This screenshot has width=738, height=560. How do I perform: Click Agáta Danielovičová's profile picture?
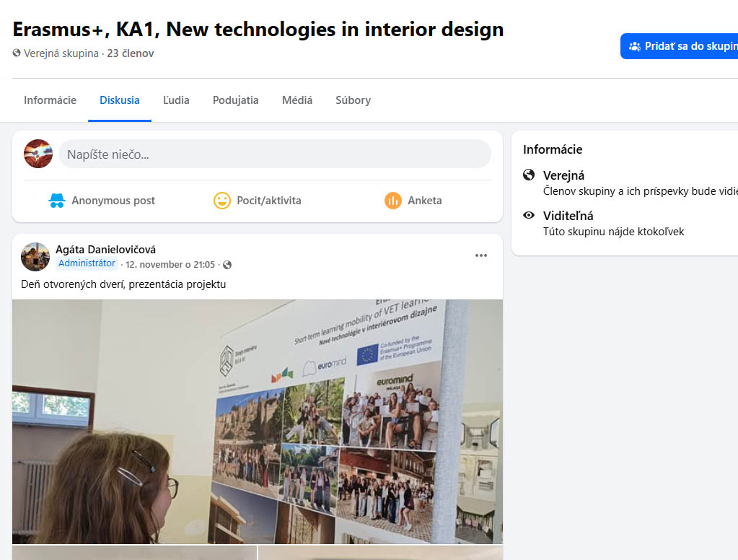35,257
